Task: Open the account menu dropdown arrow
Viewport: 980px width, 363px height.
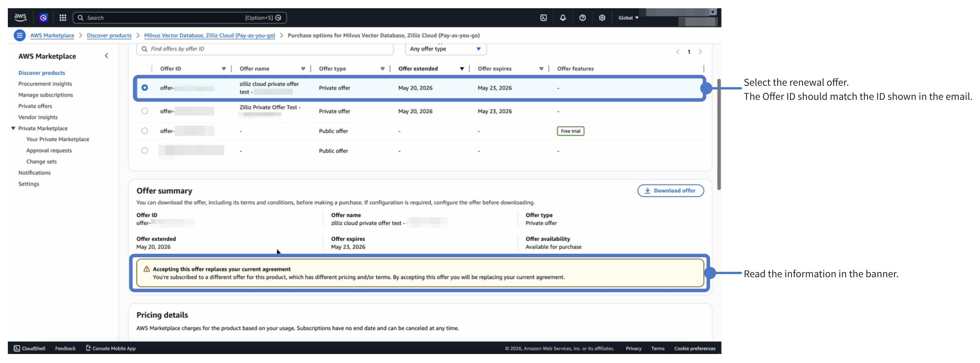Action: [713, 12]
